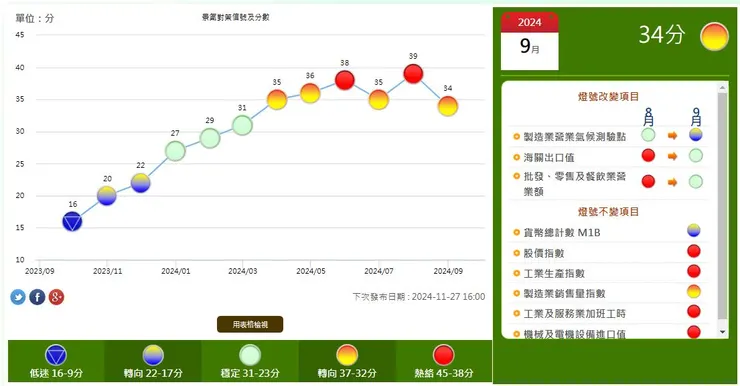Click the red August light for 海關出口值
The width and height of the screenshot is (740, 386).
648,155
